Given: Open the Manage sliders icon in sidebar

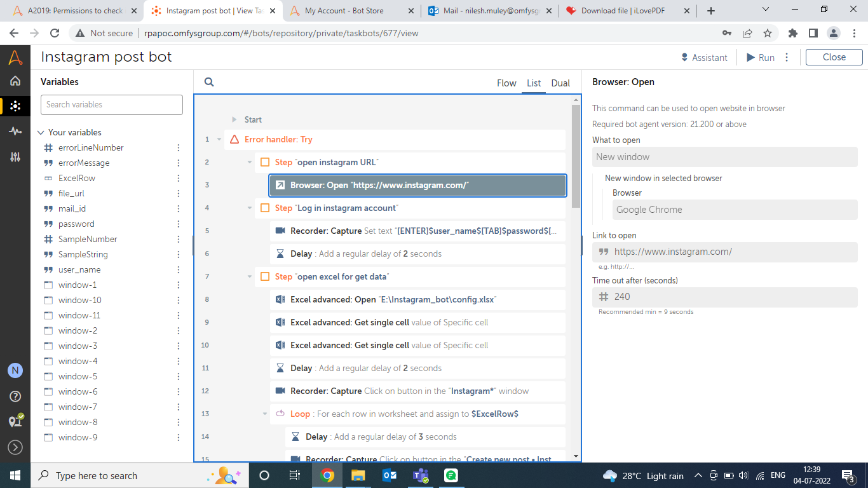Looking at the screenshot, I should click(x=15, y=156).
